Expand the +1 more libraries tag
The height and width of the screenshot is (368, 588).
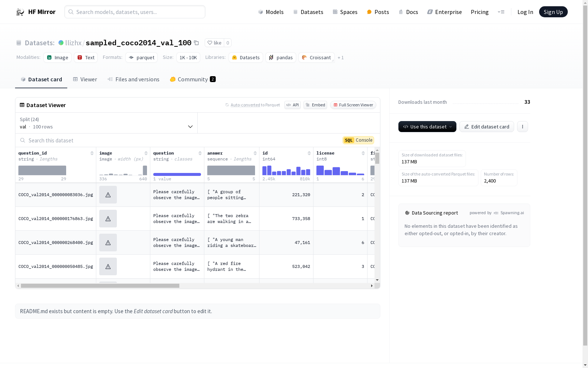(341, 58)
